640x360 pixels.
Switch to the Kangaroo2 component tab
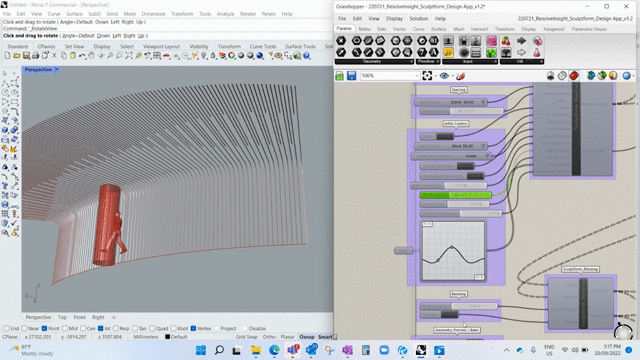pos(554,29)
